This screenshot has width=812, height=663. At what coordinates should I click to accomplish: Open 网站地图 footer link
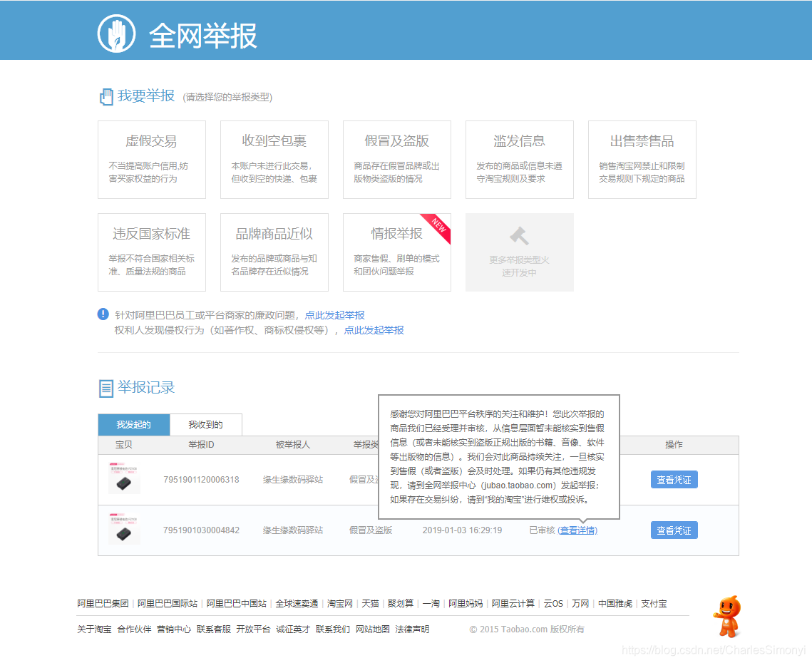373,629
